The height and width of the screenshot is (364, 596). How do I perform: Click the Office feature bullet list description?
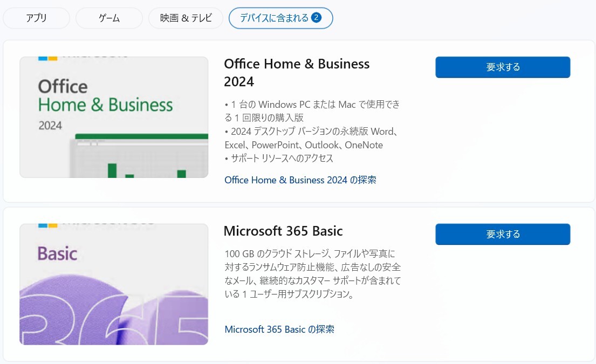pyautogui.click(x=312, y=131)
